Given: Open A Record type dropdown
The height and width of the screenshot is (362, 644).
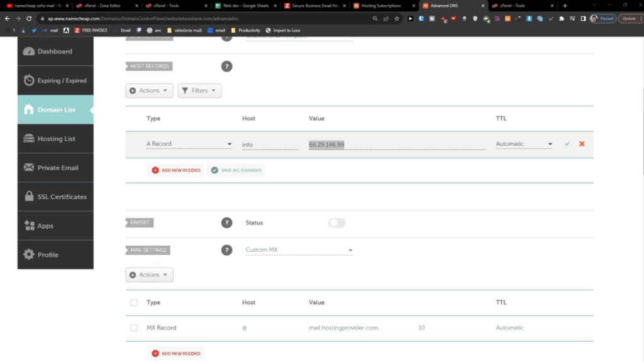Looking at the screenshot, I should (189, 144).
